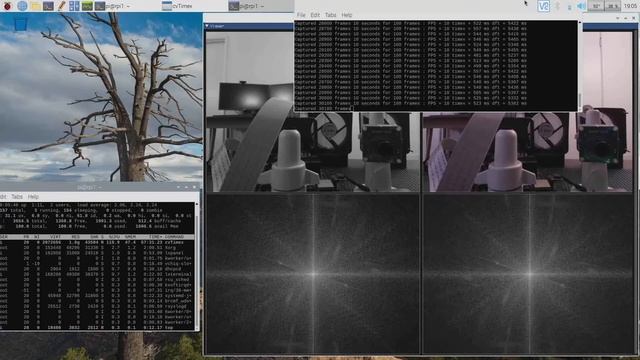
Task: Click the green monitor icon in panel
Action: (87, 6)
